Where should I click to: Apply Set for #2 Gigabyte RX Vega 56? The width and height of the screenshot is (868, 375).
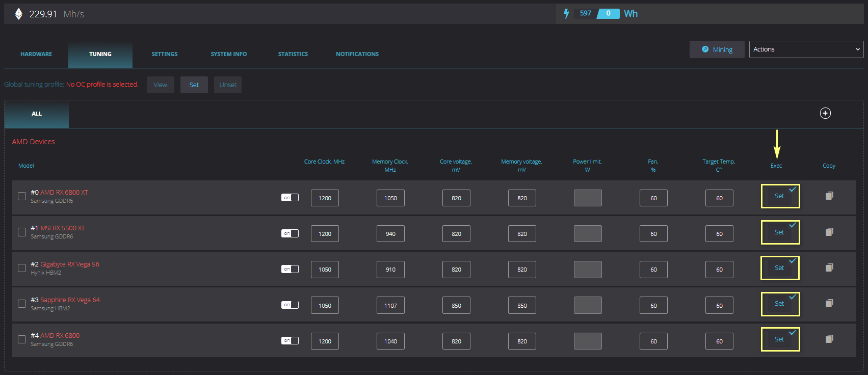779,268
